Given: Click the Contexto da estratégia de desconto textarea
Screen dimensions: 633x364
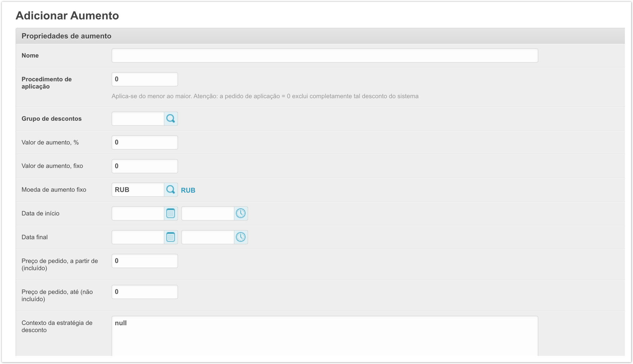Looking at the screenshot, I should coord(325,336).
